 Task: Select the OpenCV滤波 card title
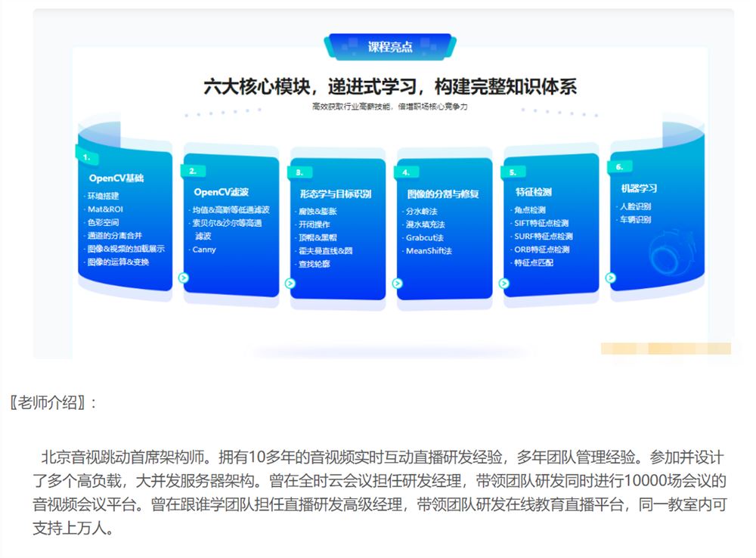click(222, 192)
